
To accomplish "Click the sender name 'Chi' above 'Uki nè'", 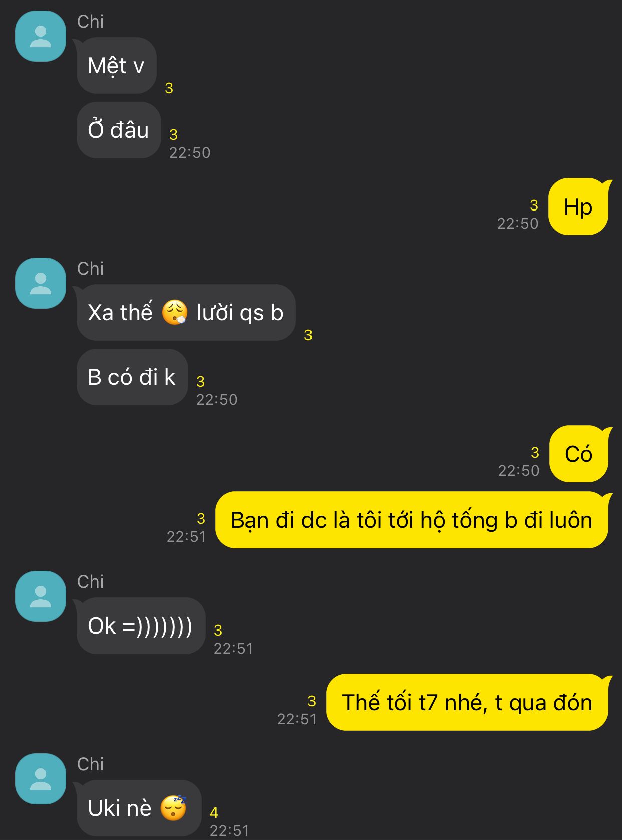I will 91,764.
